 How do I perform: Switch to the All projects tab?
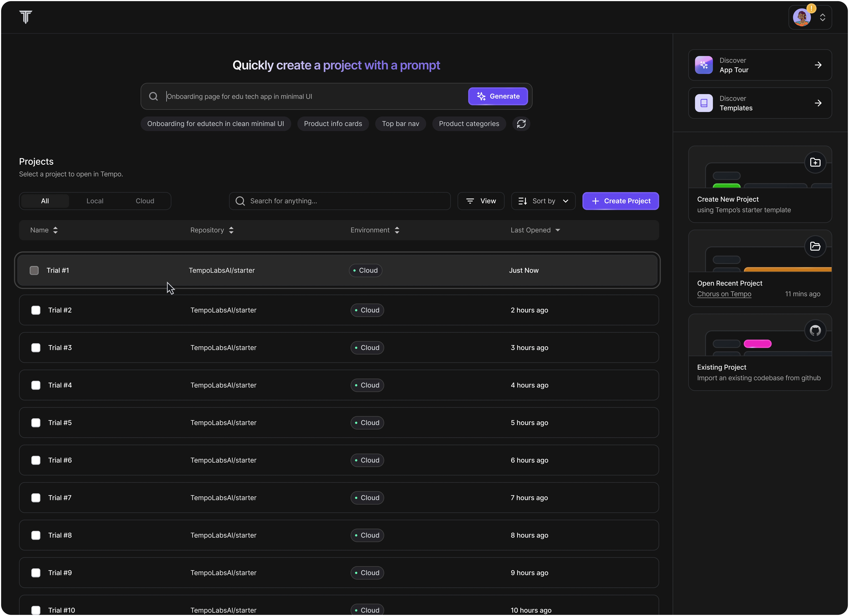pos(45,201)
